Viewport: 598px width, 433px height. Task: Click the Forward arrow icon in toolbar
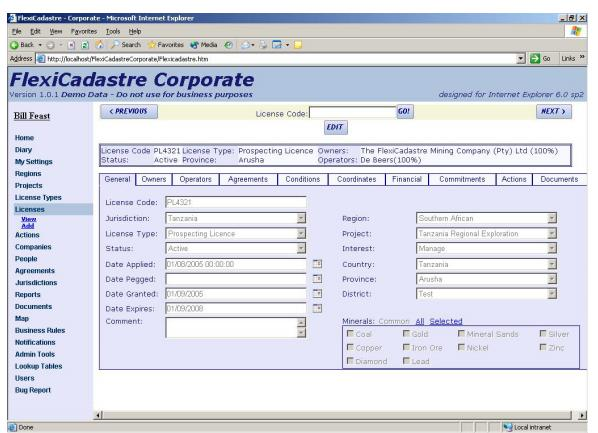(50, 45)
